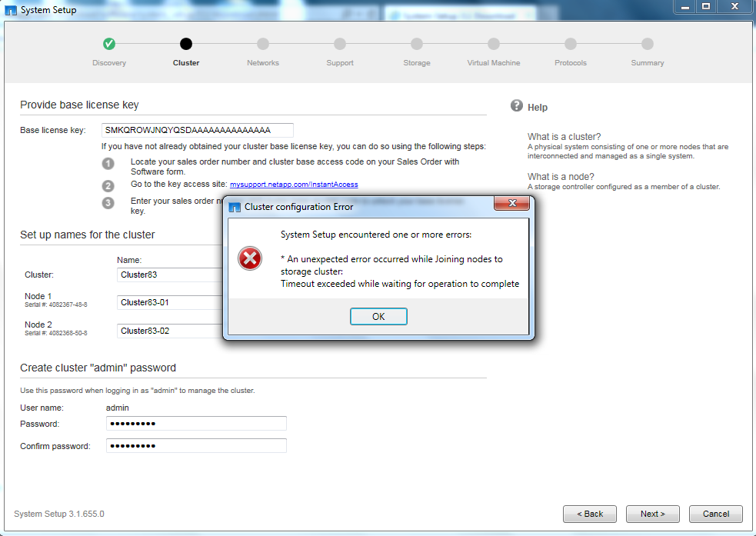Click OK in Cluster configuration Error dialog
The image size is (756, 536).
378,316
